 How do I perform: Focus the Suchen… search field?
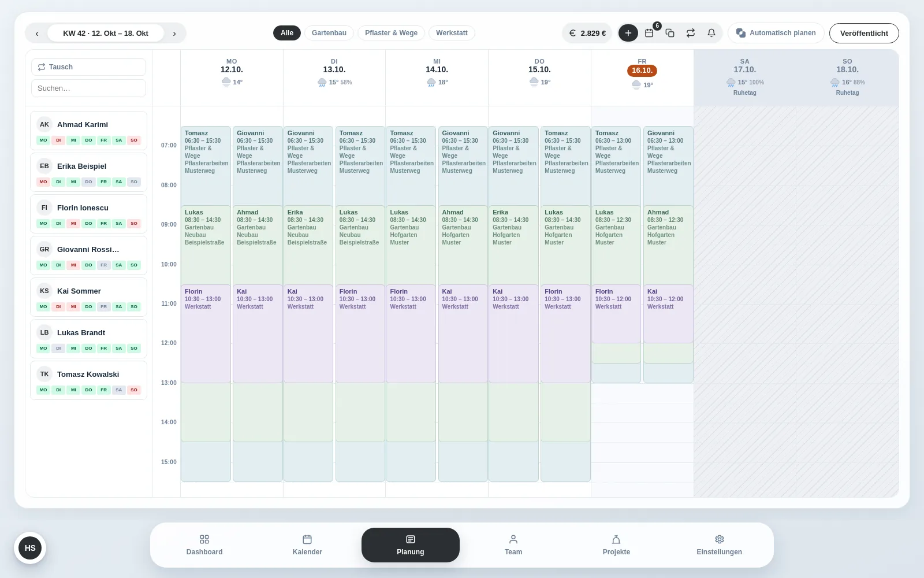click(x=88, y=88)
